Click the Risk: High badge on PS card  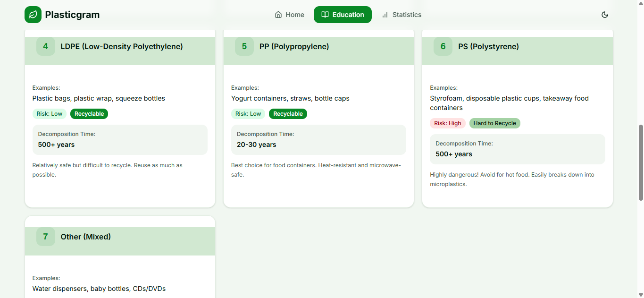[448, 123]
